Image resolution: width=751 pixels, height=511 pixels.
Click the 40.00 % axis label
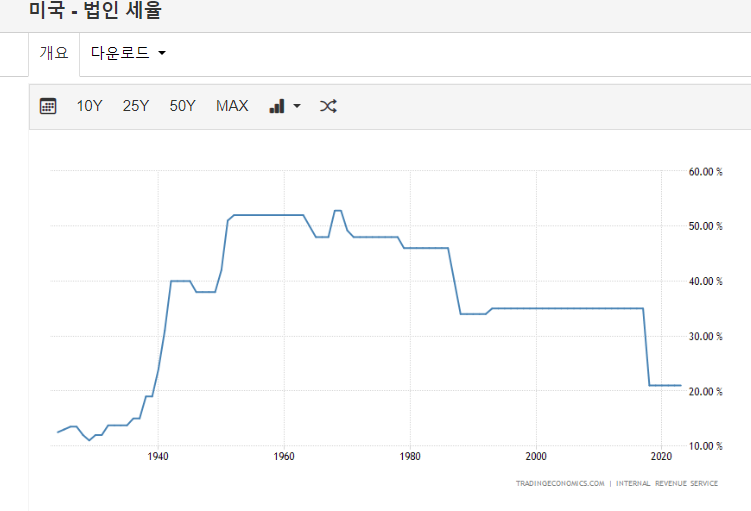pos(705,281)
